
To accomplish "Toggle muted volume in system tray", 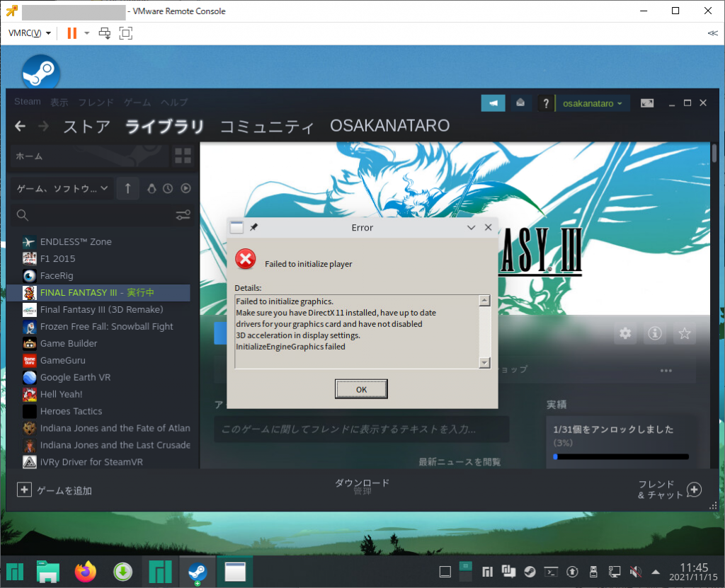I will [x=636, y=572].
